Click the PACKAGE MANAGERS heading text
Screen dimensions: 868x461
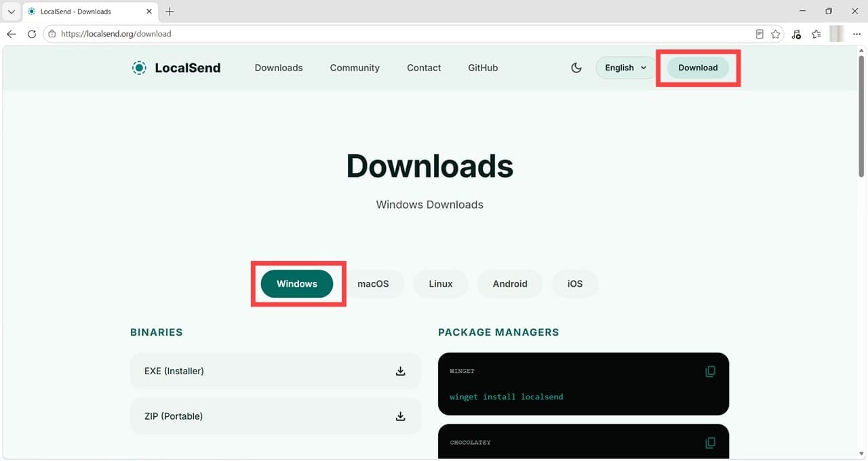point(498,332)
